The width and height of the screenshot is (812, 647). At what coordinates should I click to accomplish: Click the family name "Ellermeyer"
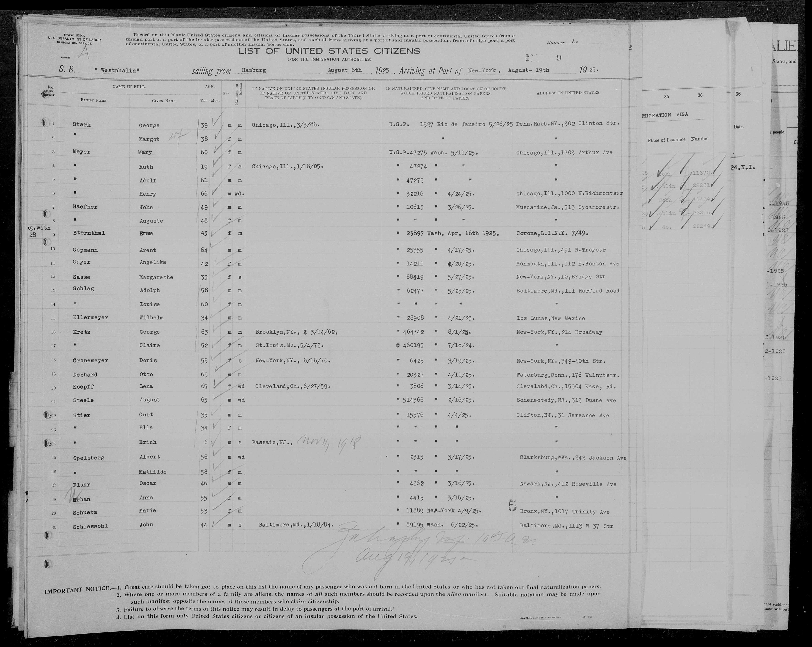tap(90, 318)
